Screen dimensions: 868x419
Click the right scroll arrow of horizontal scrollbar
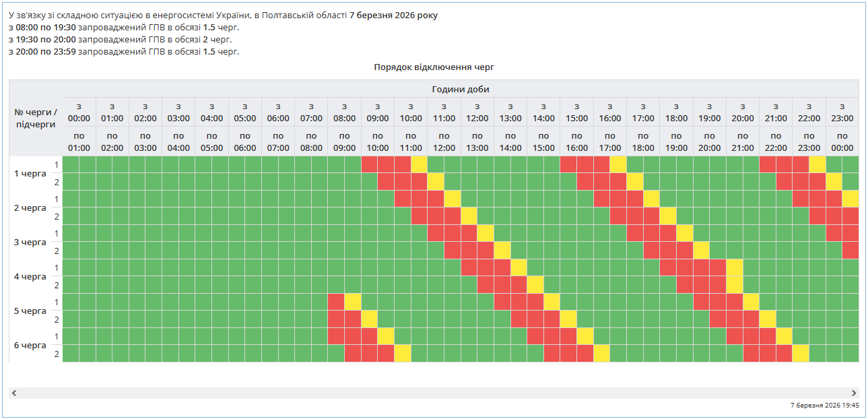[854, 393]
